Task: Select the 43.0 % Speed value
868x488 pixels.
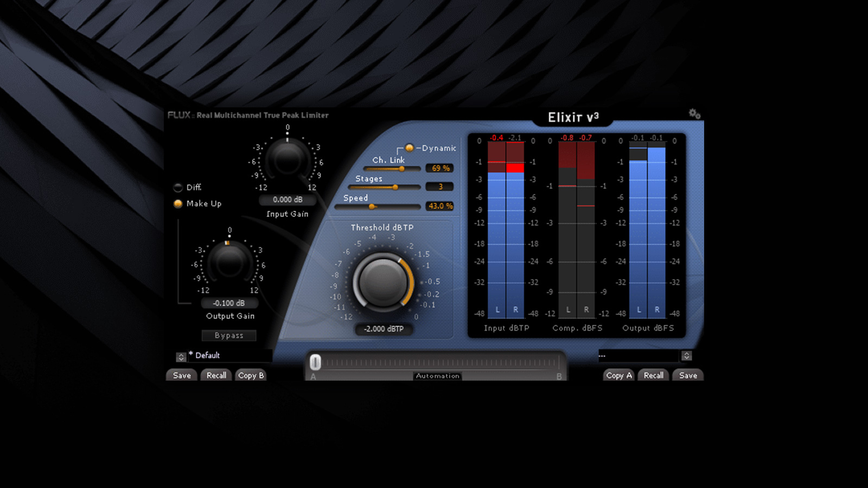Action: pos(440,206)
